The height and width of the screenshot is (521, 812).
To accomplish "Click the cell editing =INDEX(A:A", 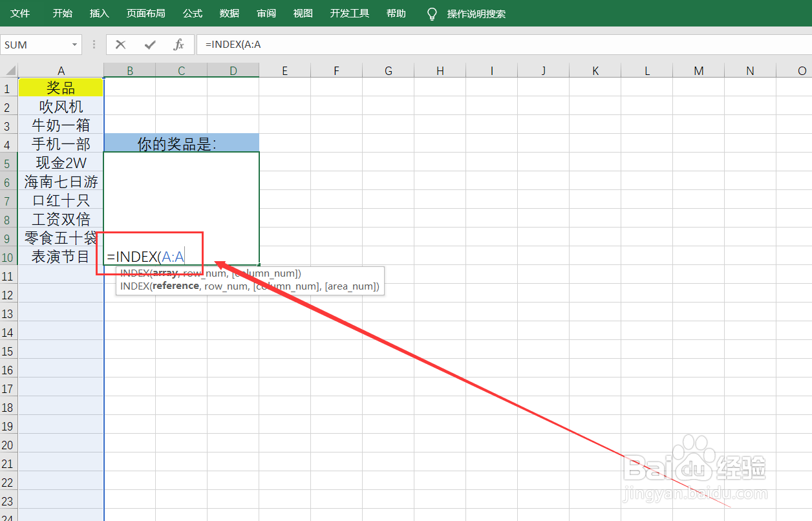I will pos(182,208).
